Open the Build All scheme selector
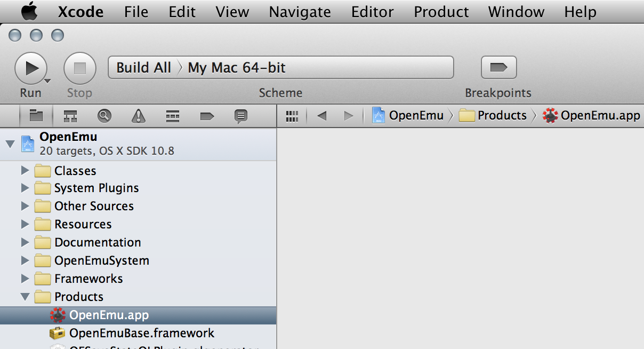 click(144, 68)
